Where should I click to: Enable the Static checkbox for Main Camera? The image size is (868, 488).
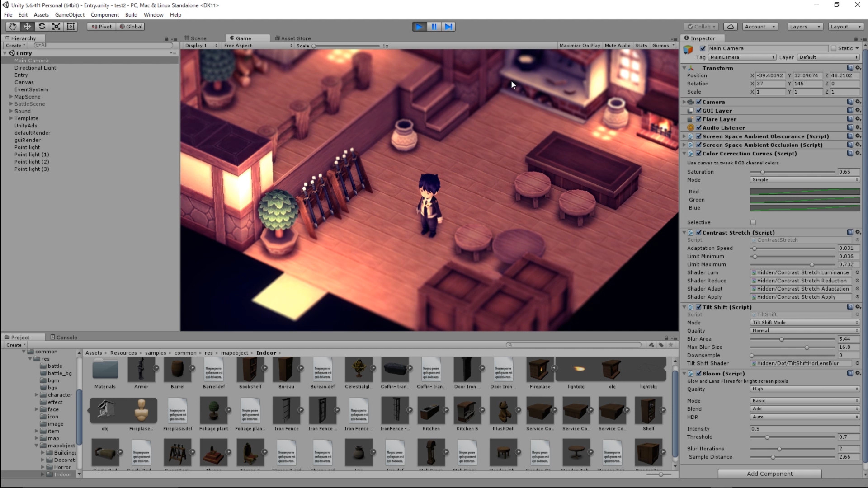[x=833, y=48]
